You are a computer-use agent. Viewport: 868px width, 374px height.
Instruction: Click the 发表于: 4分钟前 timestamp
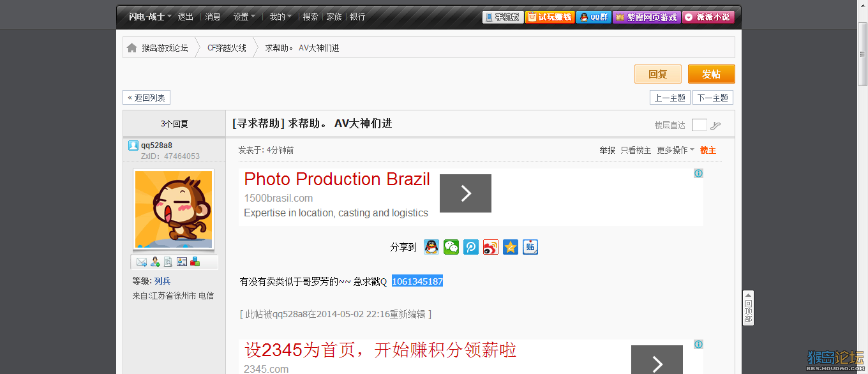pyautogui.click(x=266, y=150)
